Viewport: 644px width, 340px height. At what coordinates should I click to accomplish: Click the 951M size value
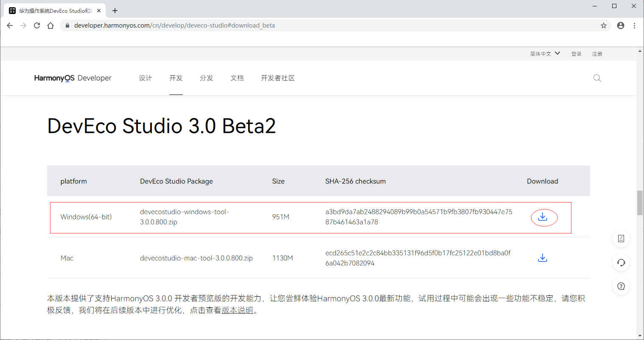[x=281, y=217]
